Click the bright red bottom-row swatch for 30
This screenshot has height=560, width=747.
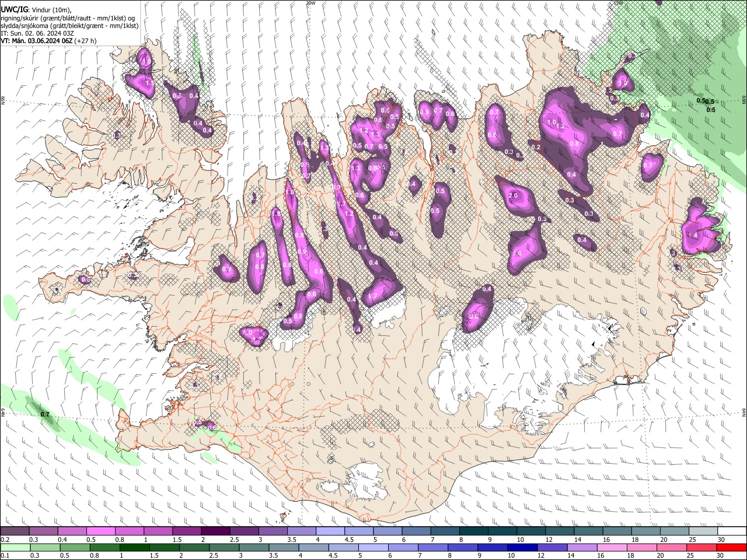click(731, 547)
